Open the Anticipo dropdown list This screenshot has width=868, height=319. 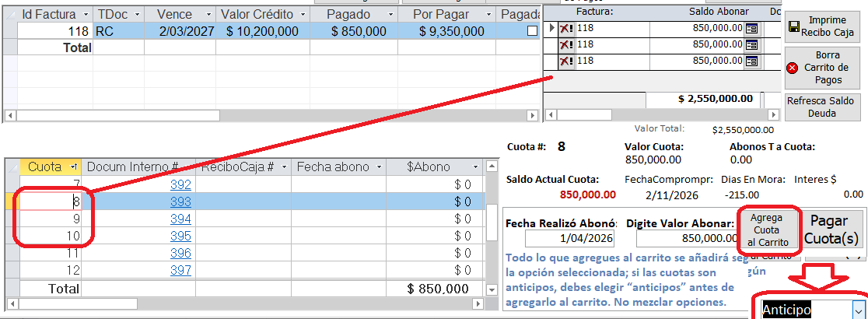click(857, 310)
